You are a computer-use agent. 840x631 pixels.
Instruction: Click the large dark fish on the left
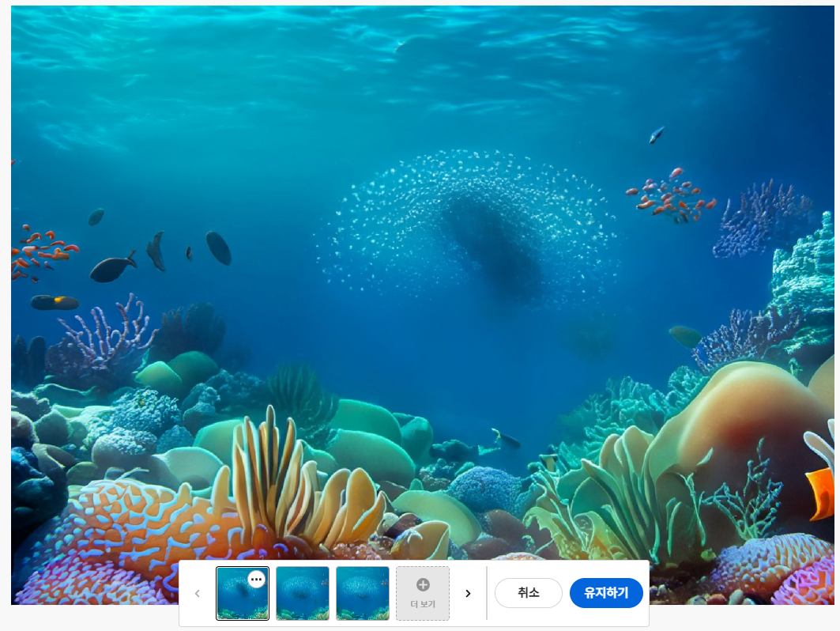111,270
